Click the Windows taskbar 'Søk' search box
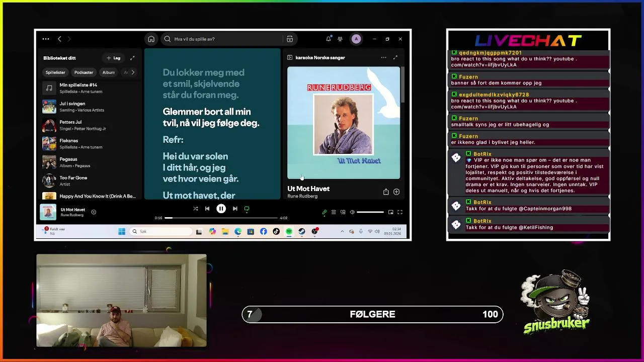This screenshot has height=362, width=644. 161,232
